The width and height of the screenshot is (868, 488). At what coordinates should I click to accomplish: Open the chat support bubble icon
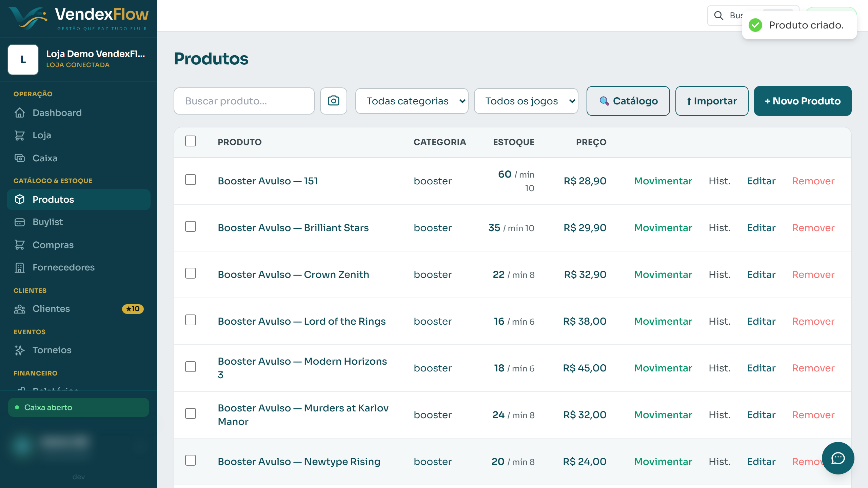(838, 458)
